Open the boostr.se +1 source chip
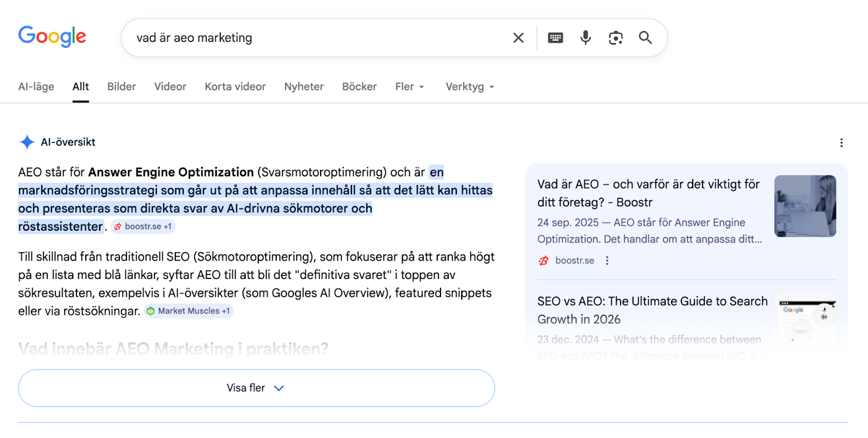Image resolution: width=868 pixels, height=438 pixels. tap(143, 227)
